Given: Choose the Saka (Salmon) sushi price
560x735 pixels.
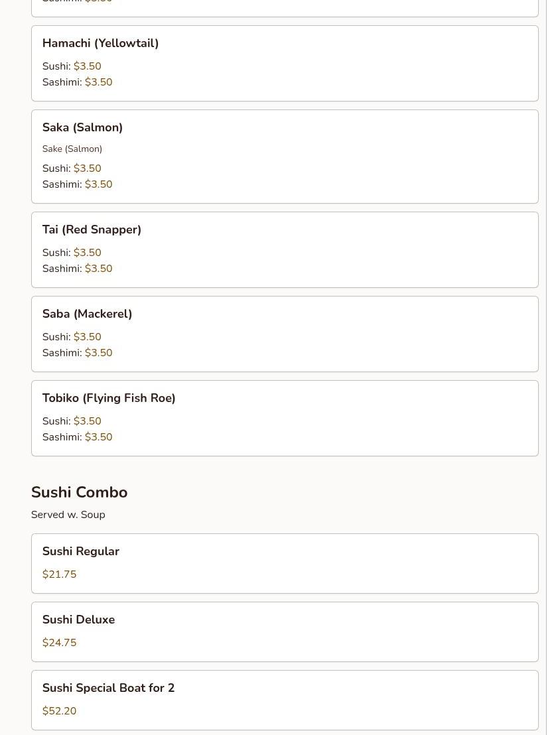Looking at the screenshot, I should [x=87, y=168].
